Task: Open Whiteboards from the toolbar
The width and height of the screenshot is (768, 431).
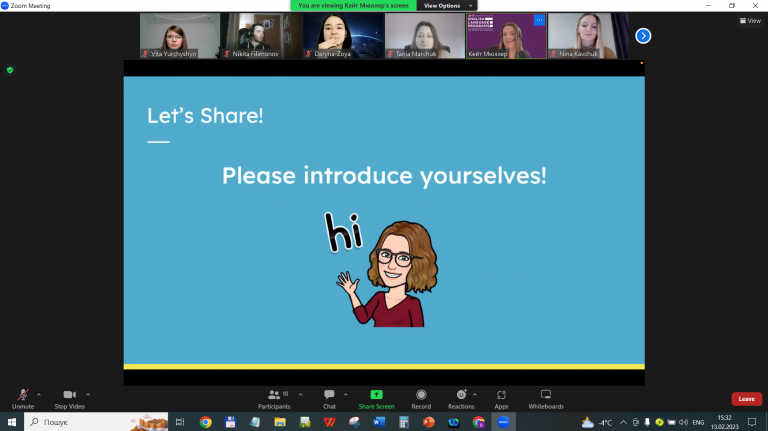Action: click(x=546, y=399)
